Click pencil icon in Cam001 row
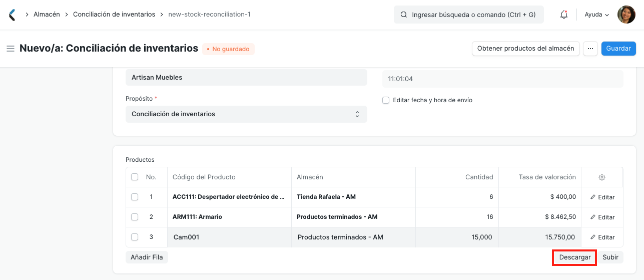 (x=593, y=237)
